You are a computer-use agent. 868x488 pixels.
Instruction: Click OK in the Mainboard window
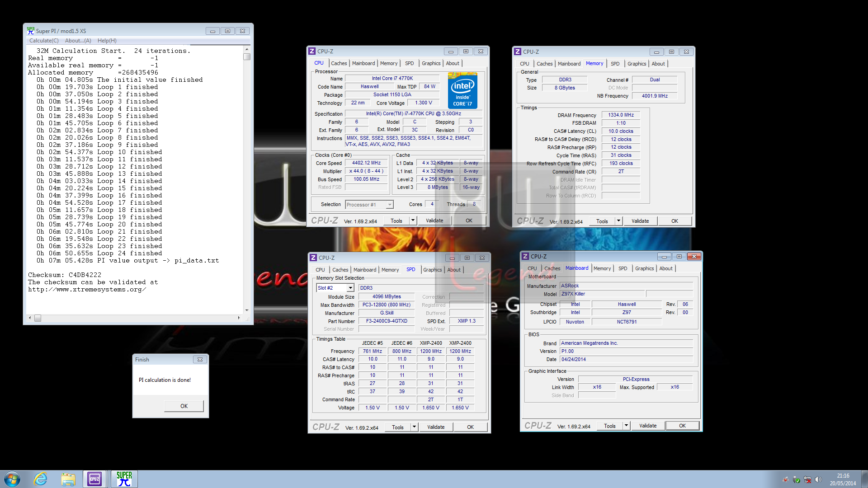pyautogui.click(x=682, y=426)
